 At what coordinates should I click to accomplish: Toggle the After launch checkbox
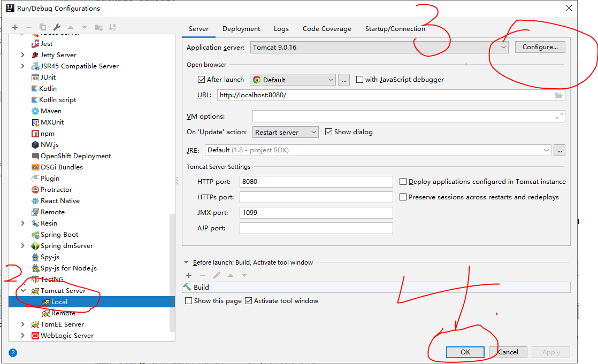click(x=201, y=79)
